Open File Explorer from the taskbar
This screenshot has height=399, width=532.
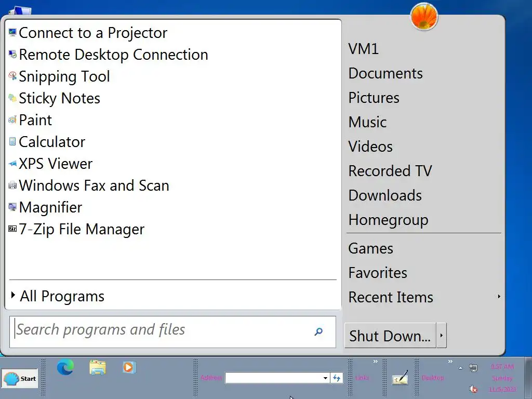click(x=97, y=367)
